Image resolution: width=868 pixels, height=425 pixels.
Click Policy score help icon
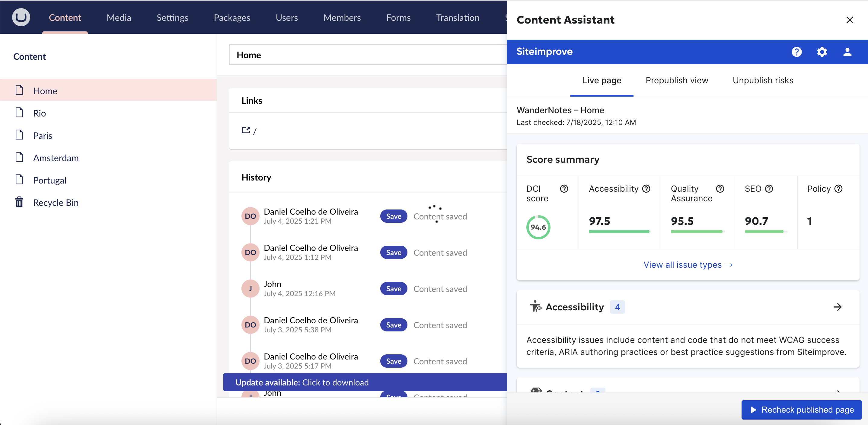pyautogui.click(x=838, y=189)
